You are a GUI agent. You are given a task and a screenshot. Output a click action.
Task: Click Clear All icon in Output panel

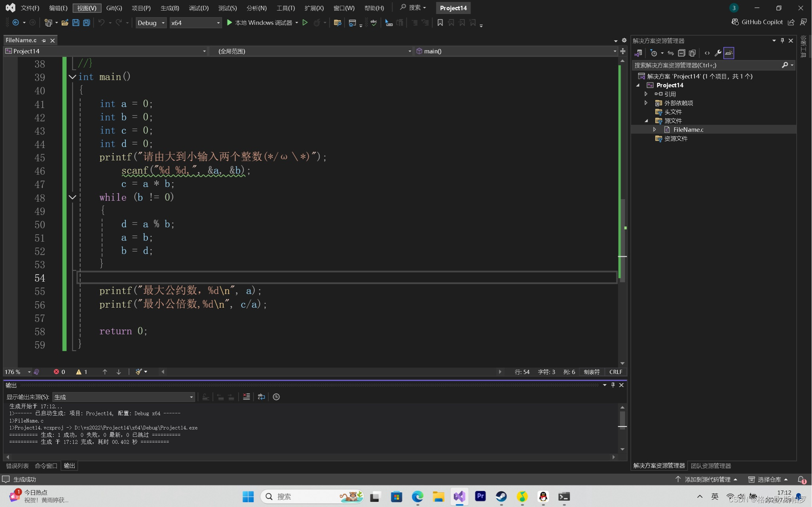click(x=247, y=396)
